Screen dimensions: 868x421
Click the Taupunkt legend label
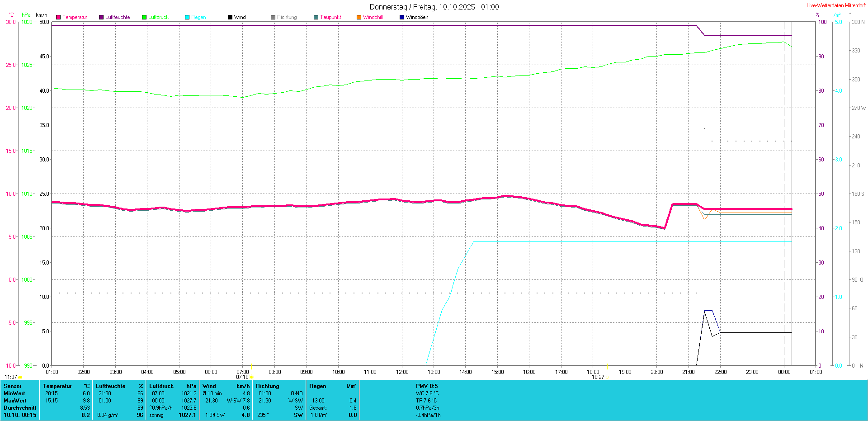point(330,17)
